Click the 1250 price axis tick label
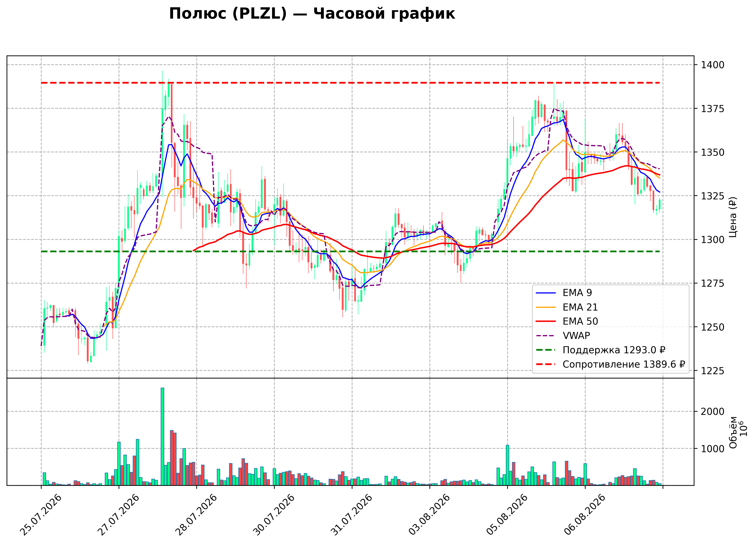 point(713,327)
